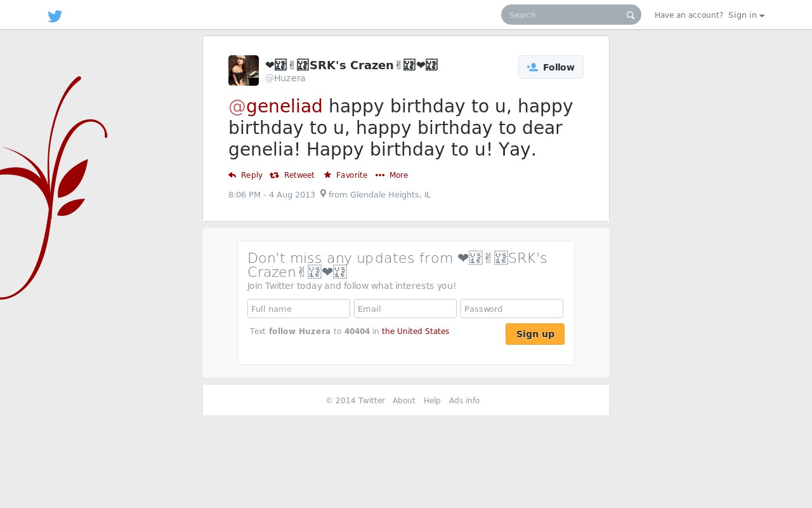Image resolution: width=812 pixels, height=508 pixels.
Task: Open Huzera's profile avatar
Action: click(x=244, y=70)
